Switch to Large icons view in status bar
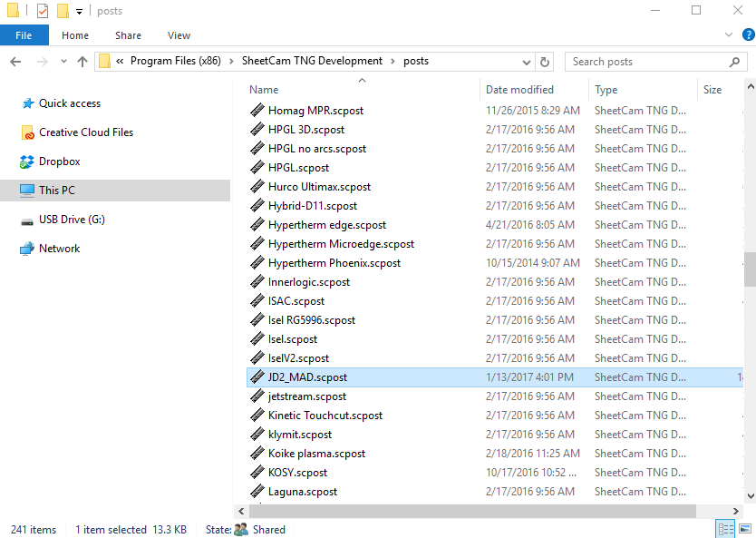 (745, 529)
